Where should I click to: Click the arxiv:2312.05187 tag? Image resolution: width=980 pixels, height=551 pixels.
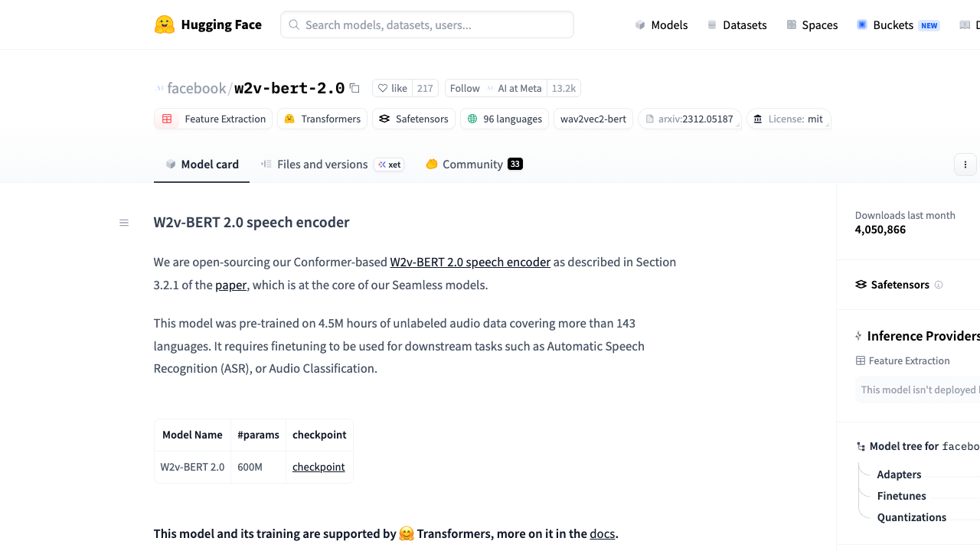(x=689, y=119)
